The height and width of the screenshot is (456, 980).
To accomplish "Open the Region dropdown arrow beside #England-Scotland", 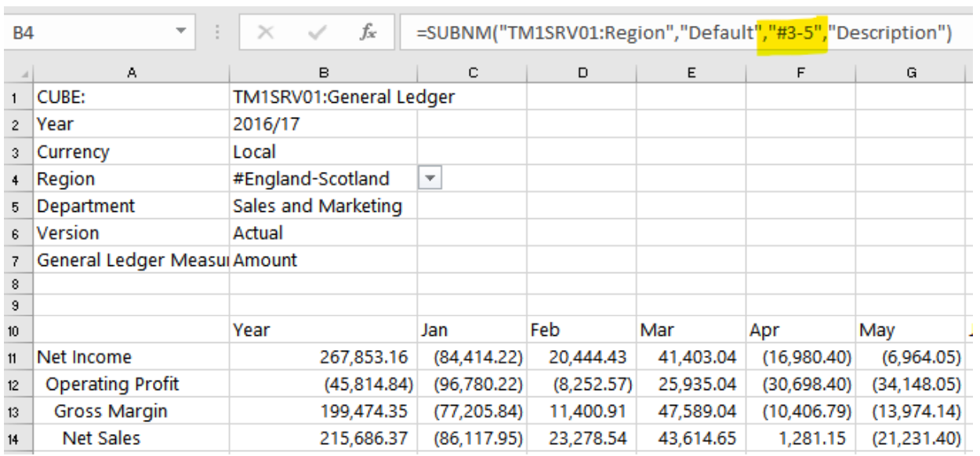I will (429, 179).
